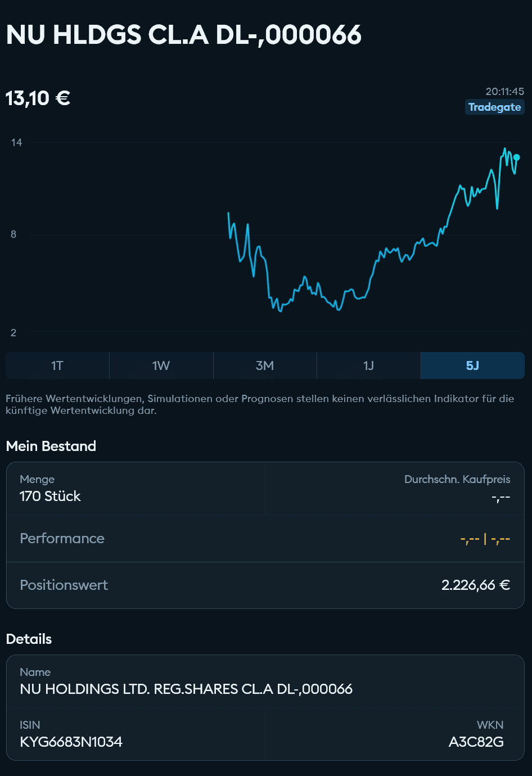Screen dimensions: 532x776
Task: Click the Menge 170 Stück cell
Action: click(51, 496)
